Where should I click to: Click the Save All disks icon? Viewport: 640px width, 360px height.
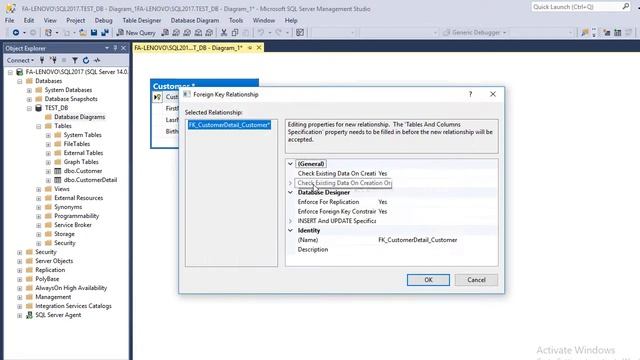(x=105, y=33)
